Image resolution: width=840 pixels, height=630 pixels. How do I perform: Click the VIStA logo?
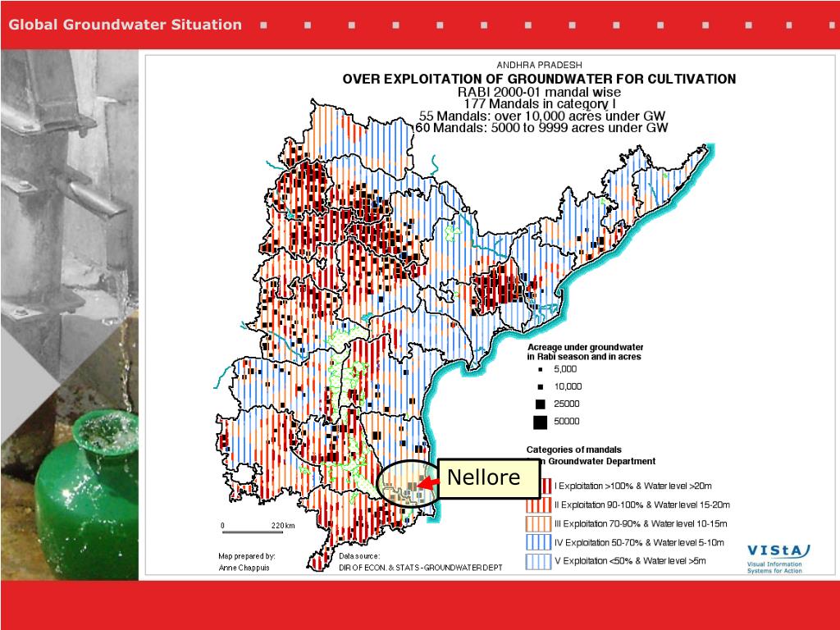point(778,550)
